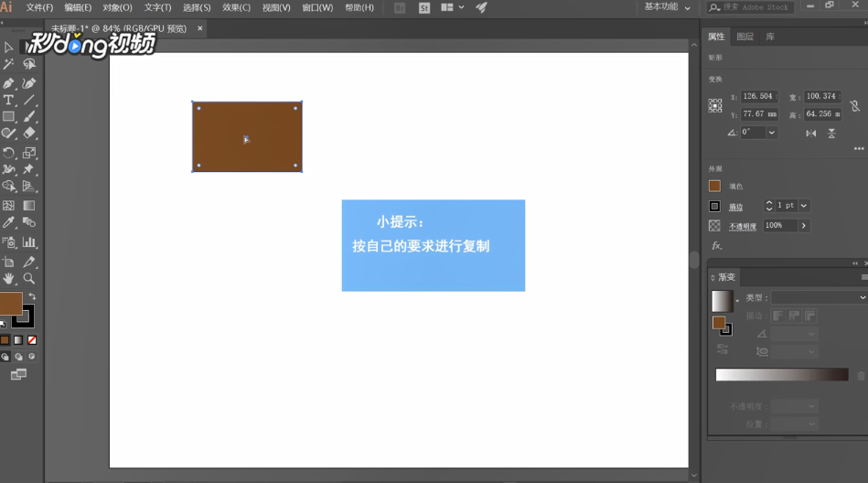Select the Scale tool
This screenshot has height=483, width=868.
tap(29, 153)
